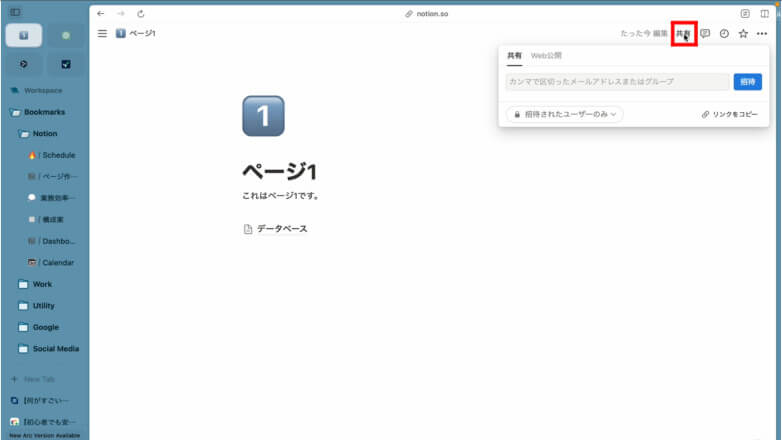
Task: Reload the page with refresh icon
Action: pos(141,13)
